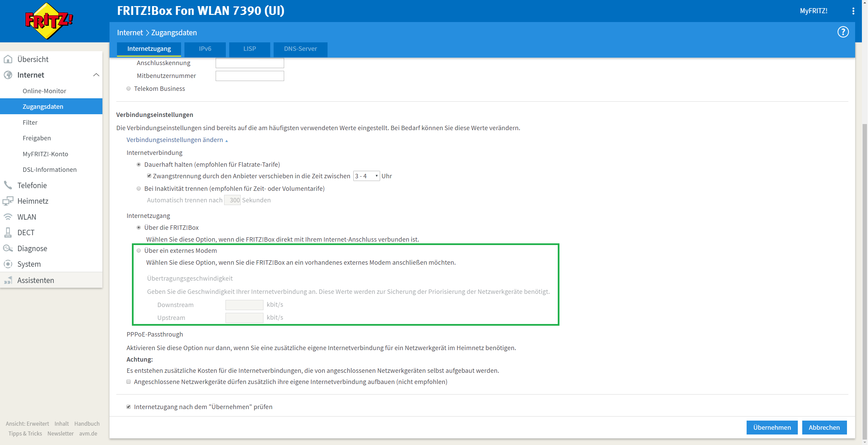Screen dimensions: 868x445
Task: Open the three-dot menu in header
Action: 853,11
